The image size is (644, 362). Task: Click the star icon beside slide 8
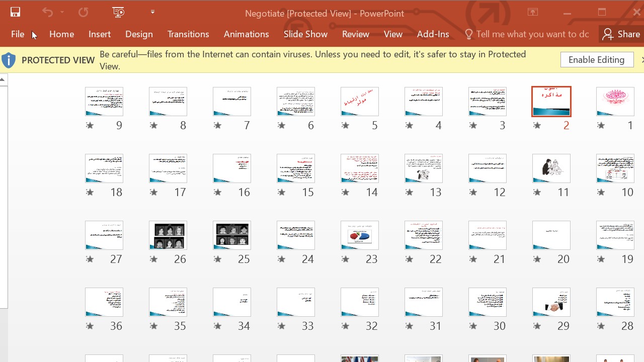[x=153, y=126]
